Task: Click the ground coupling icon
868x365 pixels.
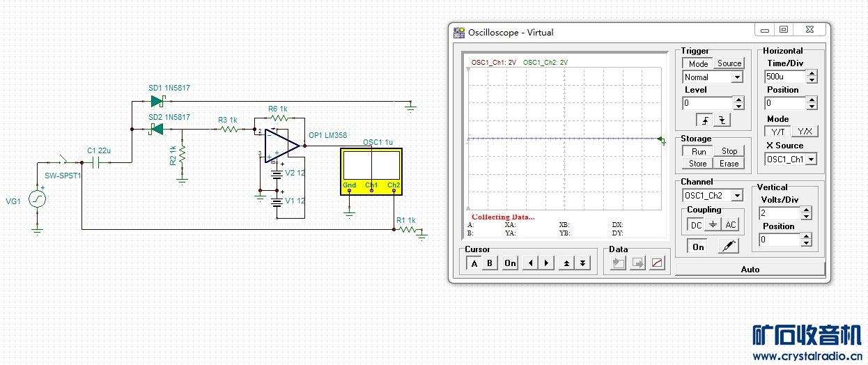Action: click(x=712, y=225)
